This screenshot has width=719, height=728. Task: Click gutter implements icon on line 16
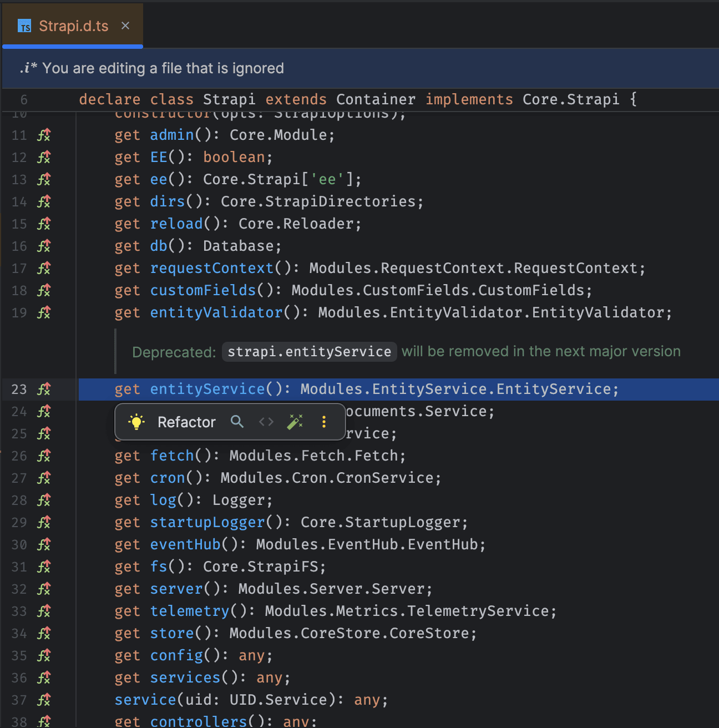(x=44, y=245)
